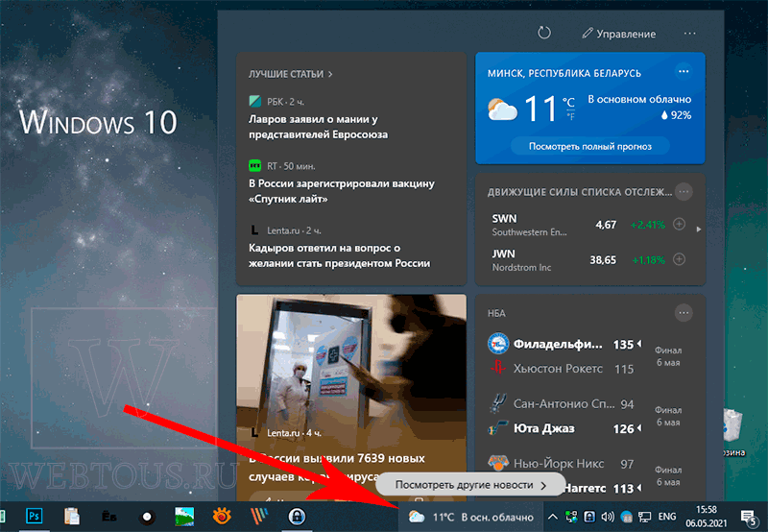The height and width of the screenshot is (532, 768).
Task: Add JWN to the watchlist
Action: pos(679,259)
